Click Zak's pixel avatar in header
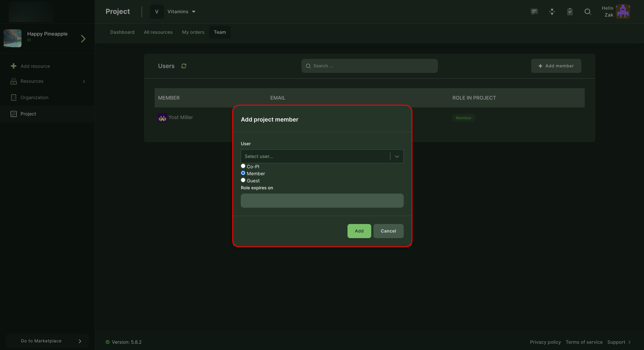The width and height of the screenshot is (644, 350). coord(623,11)
